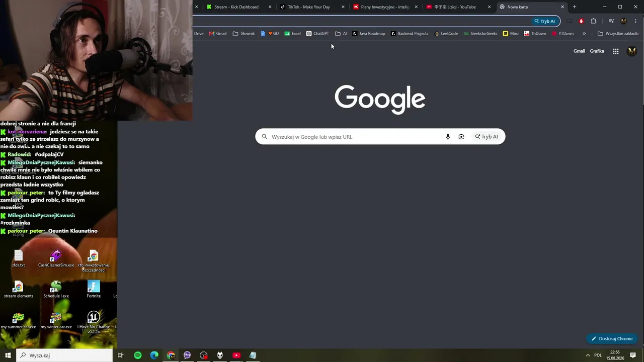Click the red extension icon in the toolbar
This screenshot has height=362, width=644.
tap(581, 21)
